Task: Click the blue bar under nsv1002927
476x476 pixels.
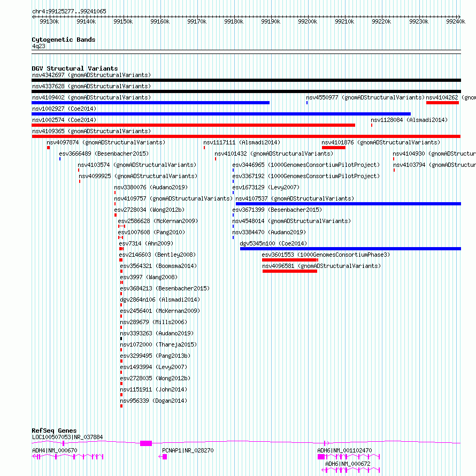Action: tap(221, 114)
